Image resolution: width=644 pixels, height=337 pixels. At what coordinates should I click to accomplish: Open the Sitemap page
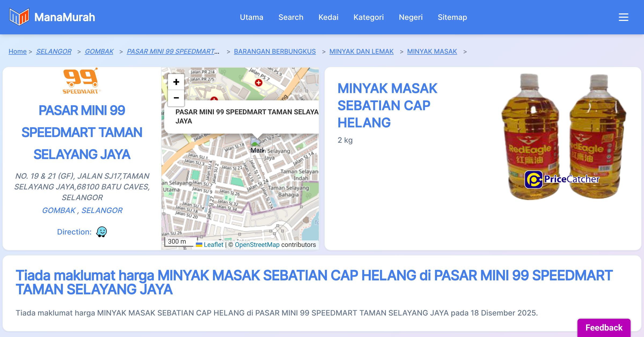[x=452, y=17]
